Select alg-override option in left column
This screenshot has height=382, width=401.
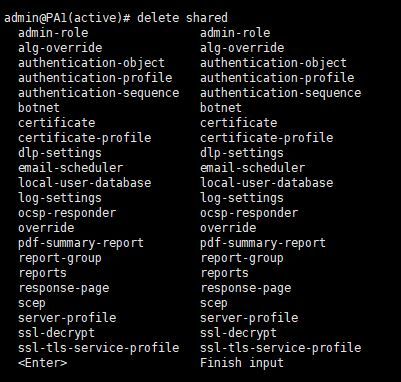click(x=60, y=48)
